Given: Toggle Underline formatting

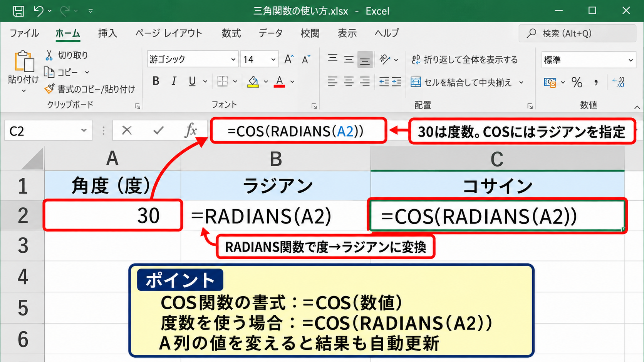Looking at the screenshot, I should tap(192, 81).
